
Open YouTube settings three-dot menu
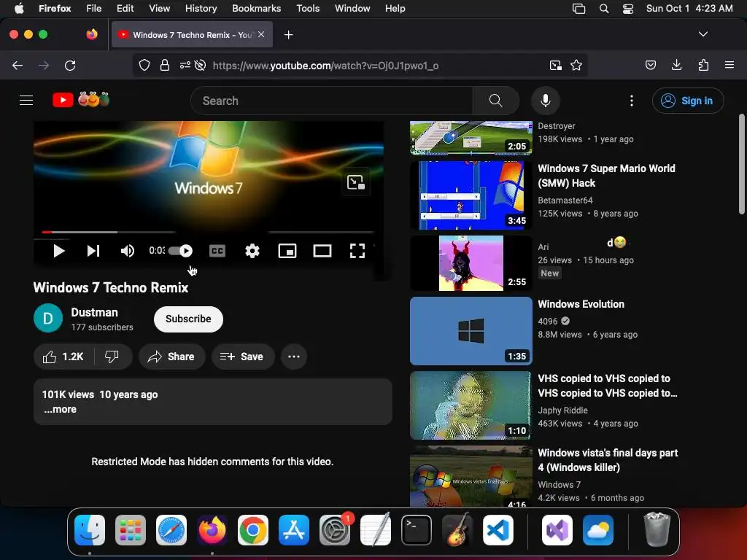pyautogui.click(x=631, y=101)
